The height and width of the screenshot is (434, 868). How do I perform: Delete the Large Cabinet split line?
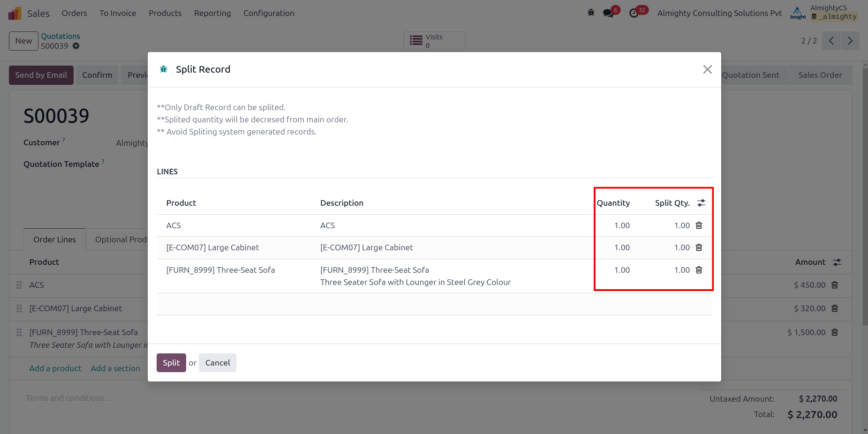[x=699, y=247]
